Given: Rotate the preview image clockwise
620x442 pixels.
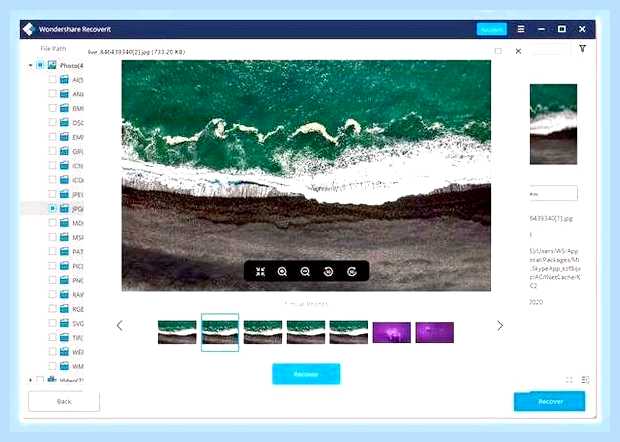Looking at the screenshot, I should pyautogui.click(x=352, y=272).
